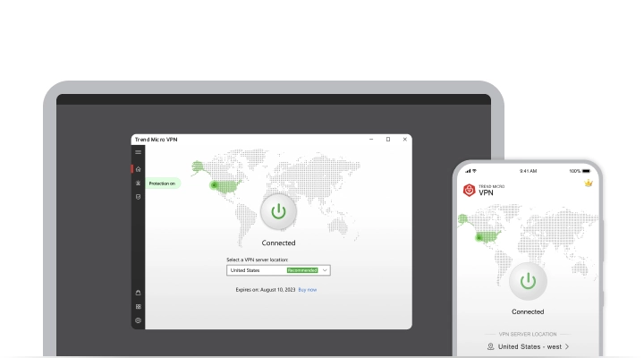Close the Trend Micro VPN window
Screen dimensions: 644x358
coord(405,140)
